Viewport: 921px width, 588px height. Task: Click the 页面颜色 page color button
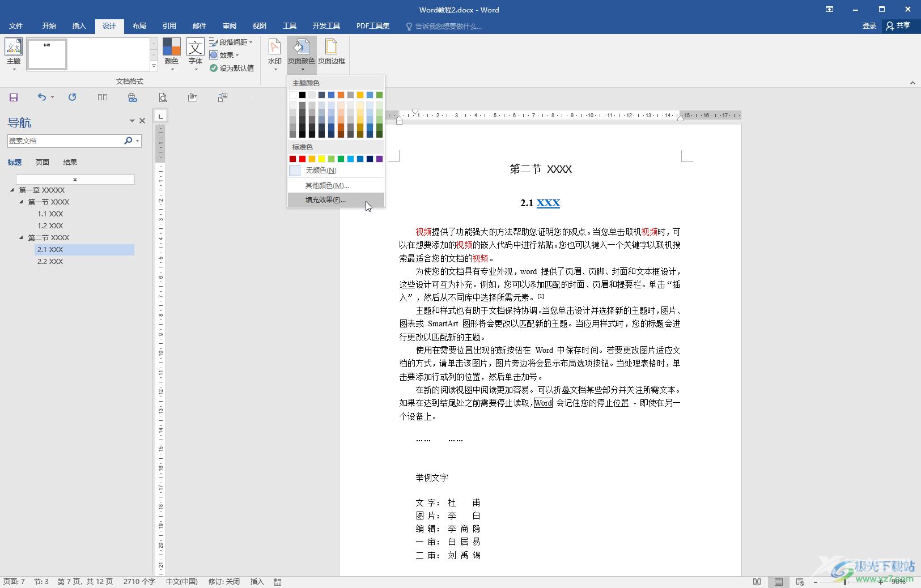tap(302, 55)
